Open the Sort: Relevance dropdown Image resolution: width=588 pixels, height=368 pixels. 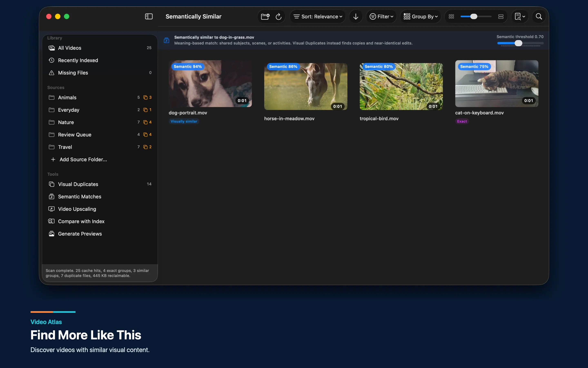tap(317, 17)
